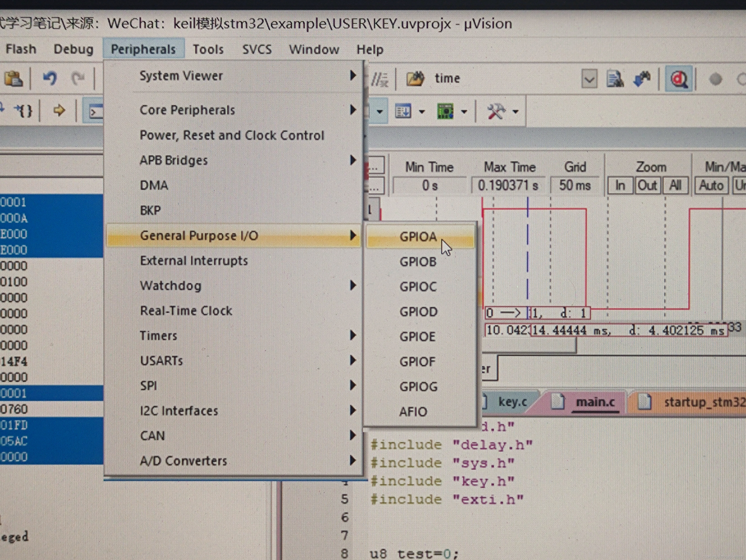Open Power, Reset and Clock Control
Viewport: 746px width, 560px height.
(x=233, y=135)
